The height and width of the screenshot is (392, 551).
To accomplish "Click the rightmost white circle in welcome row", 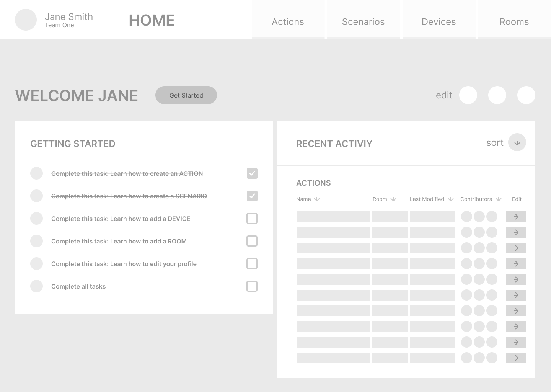I will (x=526, y=95).
